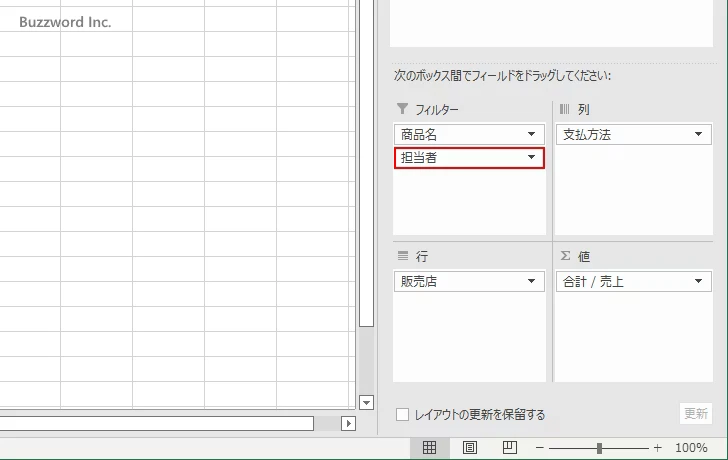This screenshot has width=728, height=460.
Task: Click the 列 area heading
Action: 584,110
